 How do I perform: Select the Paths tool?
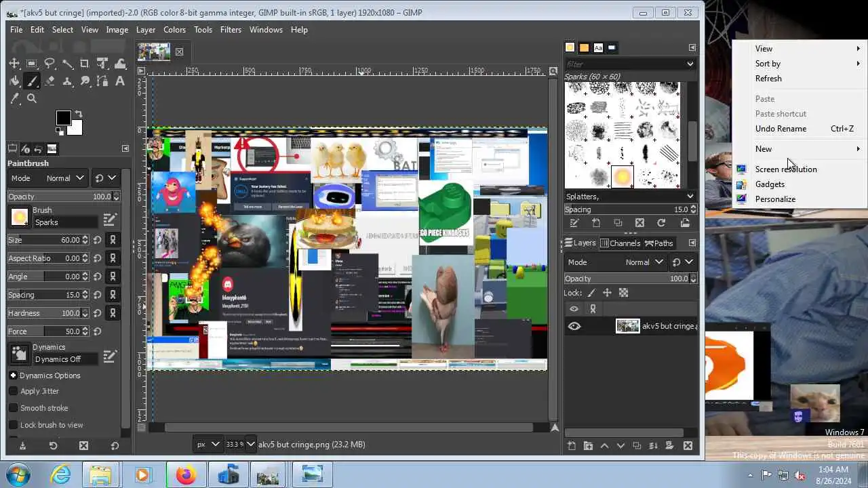coord(102,81)
